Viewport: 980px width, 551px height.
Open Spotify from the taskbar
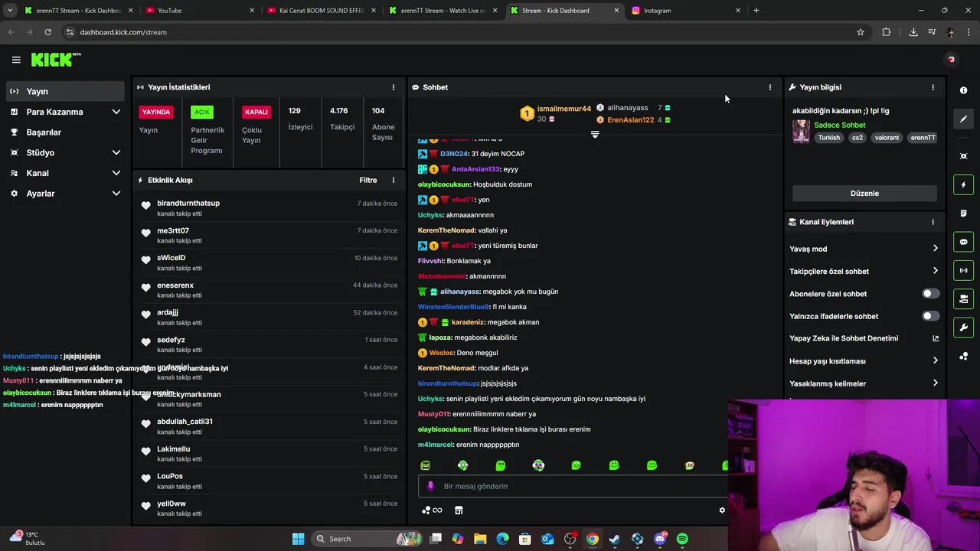tap(682, 539)
